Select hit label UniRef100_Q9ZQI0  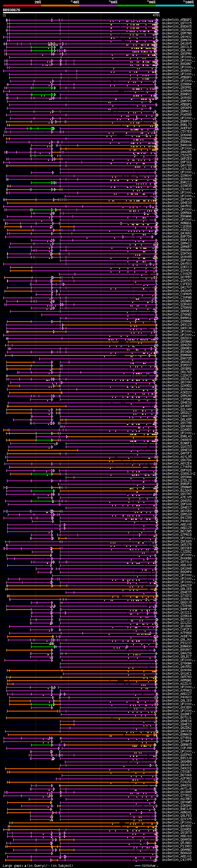click(177, 338)
